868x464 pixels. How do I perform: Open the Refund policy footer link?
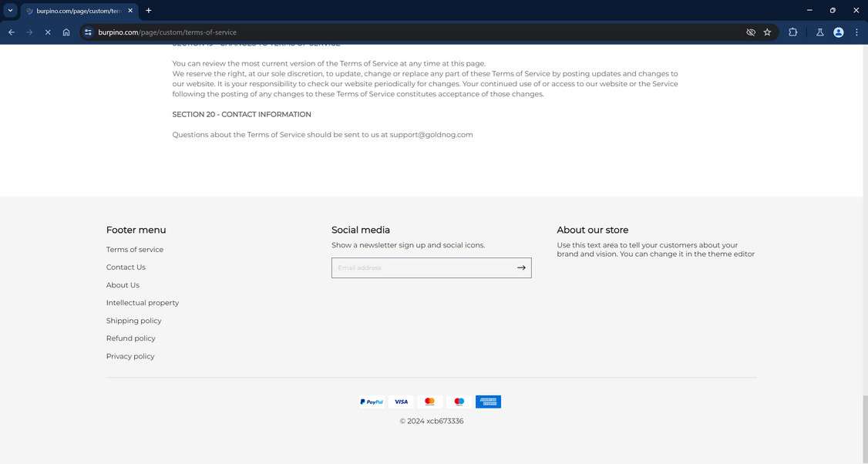tap(131, 338)
